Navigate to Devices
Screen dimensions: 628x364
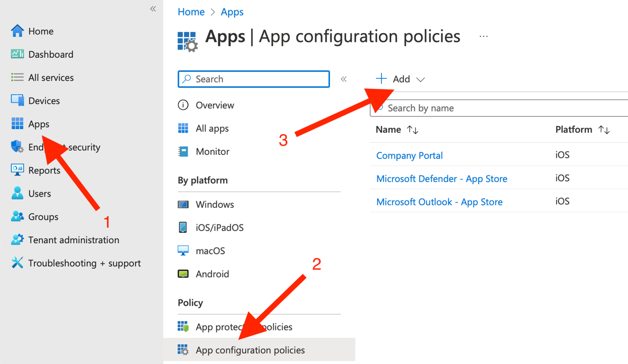44,101
